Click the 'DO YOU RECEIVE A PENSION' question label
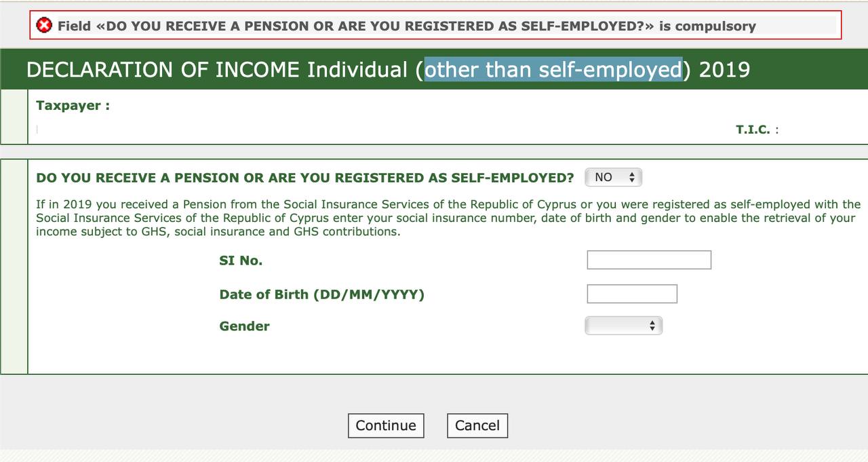868x462 pixels. point(305,178)
